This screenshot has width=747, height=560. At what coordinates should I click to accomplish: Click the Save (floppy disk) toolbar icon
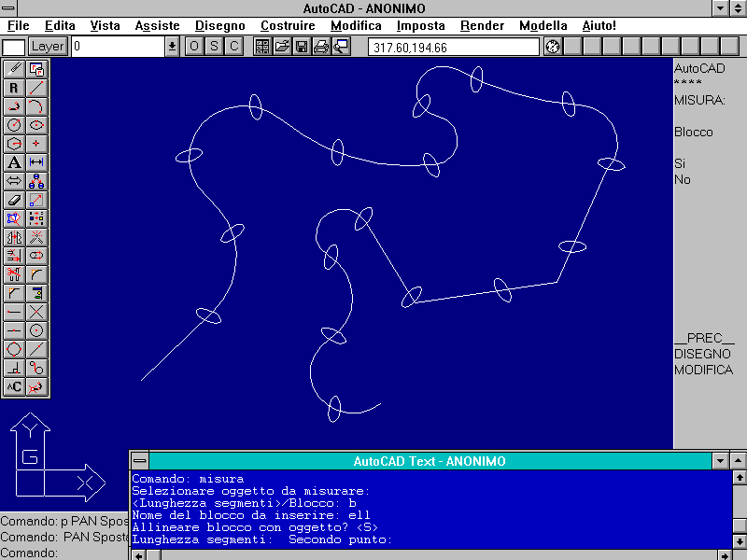(x=302, y=46)
